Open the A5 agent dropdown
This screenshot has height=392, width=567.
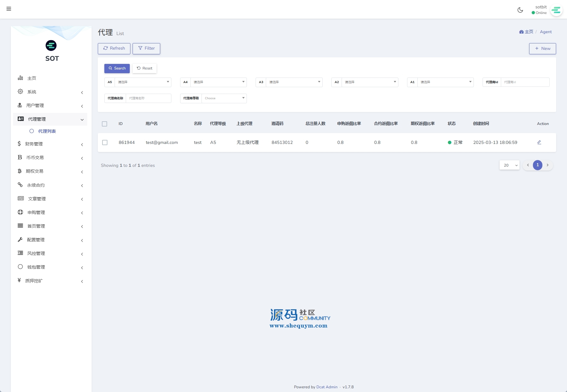pos(143,82)
